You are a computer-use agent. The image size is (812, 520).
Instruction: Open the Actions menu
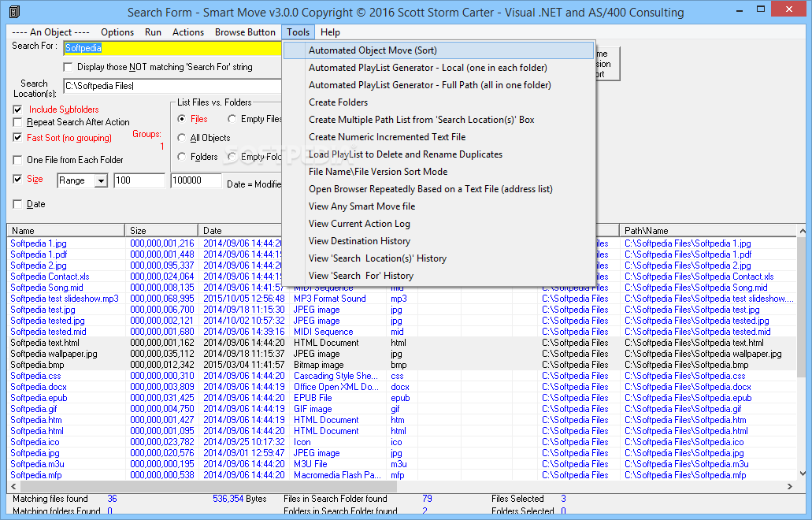[188, 32]
